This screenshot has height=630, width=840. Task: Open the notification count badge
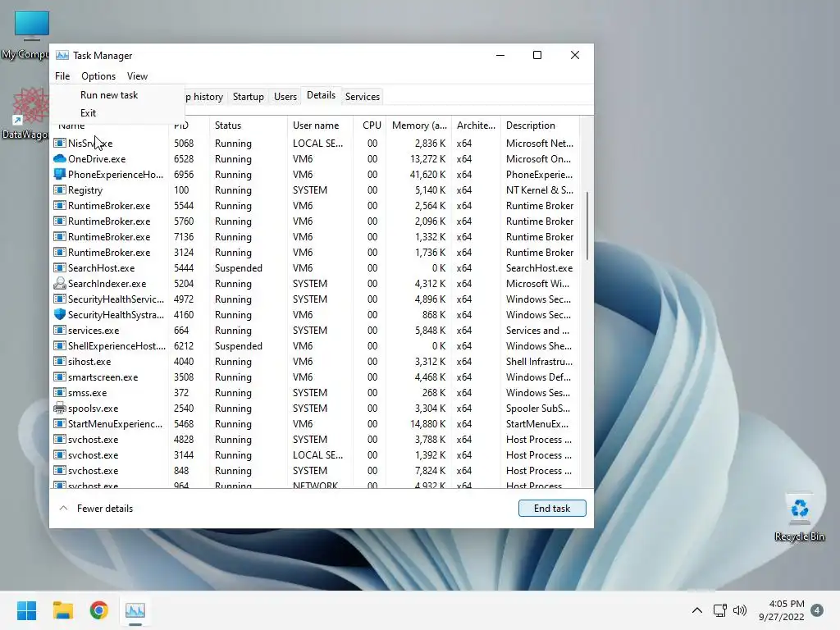(x=817, y=610)
